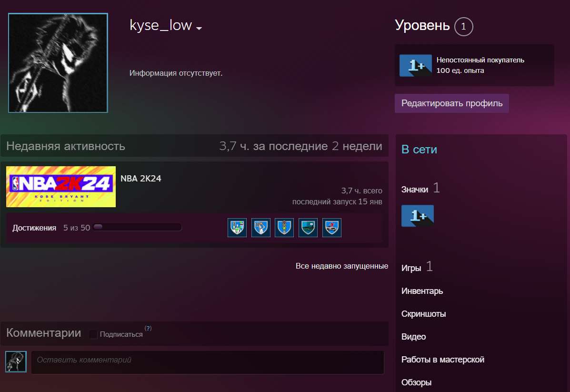Viewport: 570px width, 392px height.
Task: View the second achievement badge icon
Action: pyautogui.click(x=260, y=227)
